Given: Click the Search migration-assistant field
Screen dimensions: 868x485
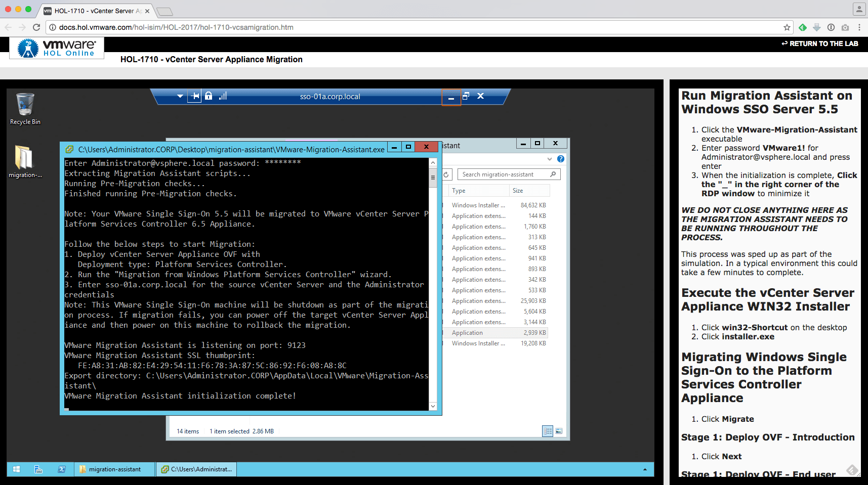Looking at the screenshot, I should pos(509,174).
